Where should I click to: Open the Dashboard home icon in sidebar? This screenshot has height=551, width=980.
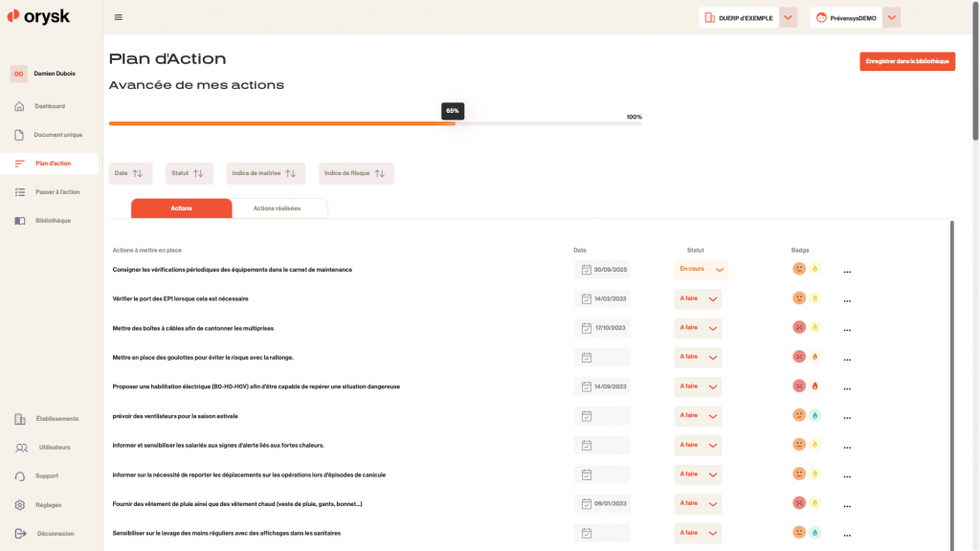pyautogui.click(x=19, y=106)
